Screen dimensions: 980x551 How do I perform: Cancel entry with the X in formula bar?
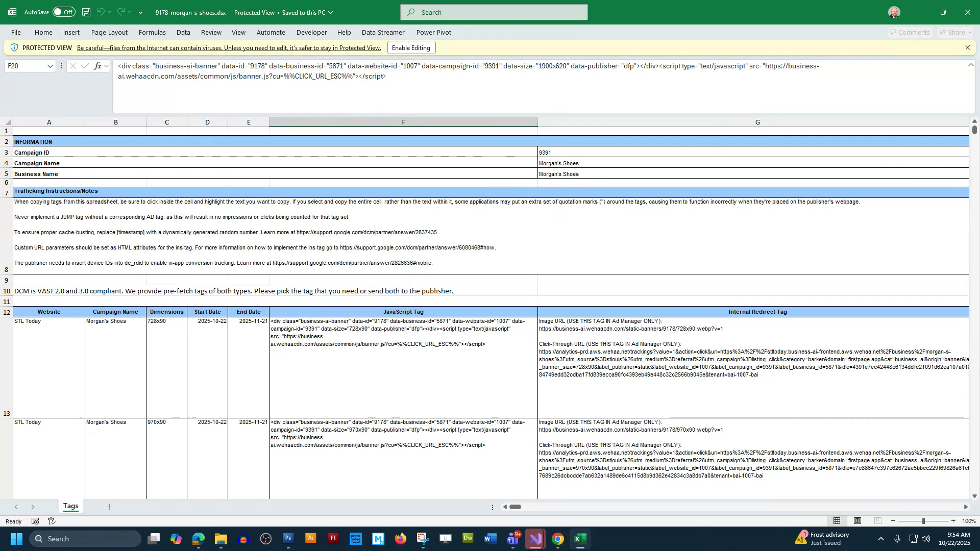click(x=73, y=66)
